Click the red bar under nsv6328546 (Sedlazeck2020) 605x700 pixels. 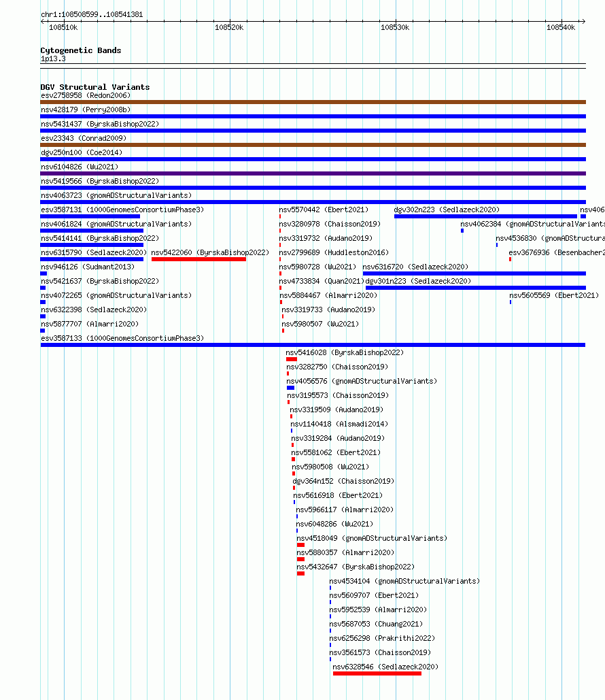(x=377, y=673)
